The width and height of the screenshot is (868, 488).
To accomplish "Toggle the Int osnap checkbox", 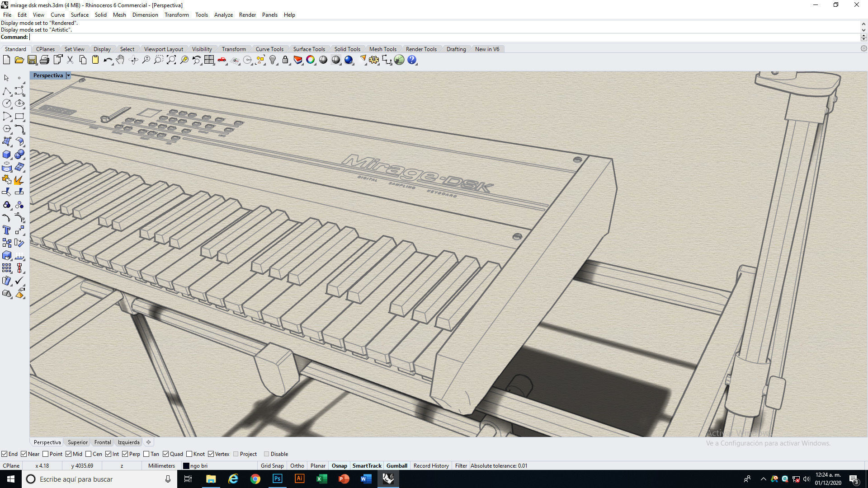I will [108, 454].
